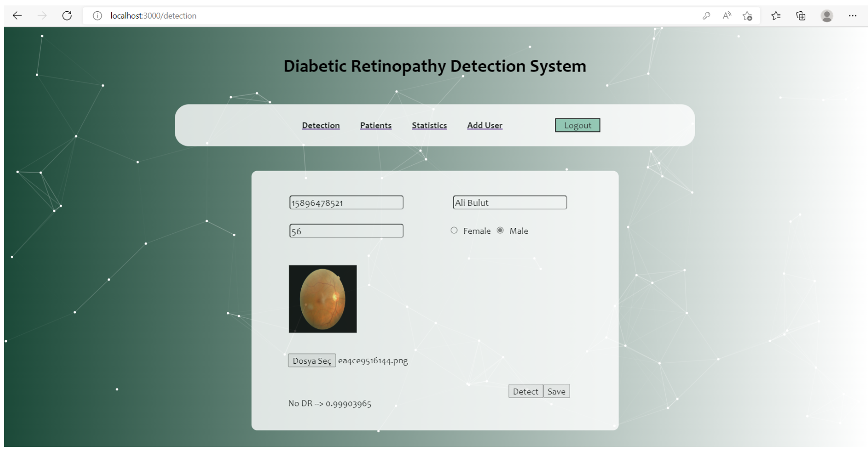The image size is (868, 450).
Task: Click the accessibility Read aloud icon
Action: tap(726, 15)
